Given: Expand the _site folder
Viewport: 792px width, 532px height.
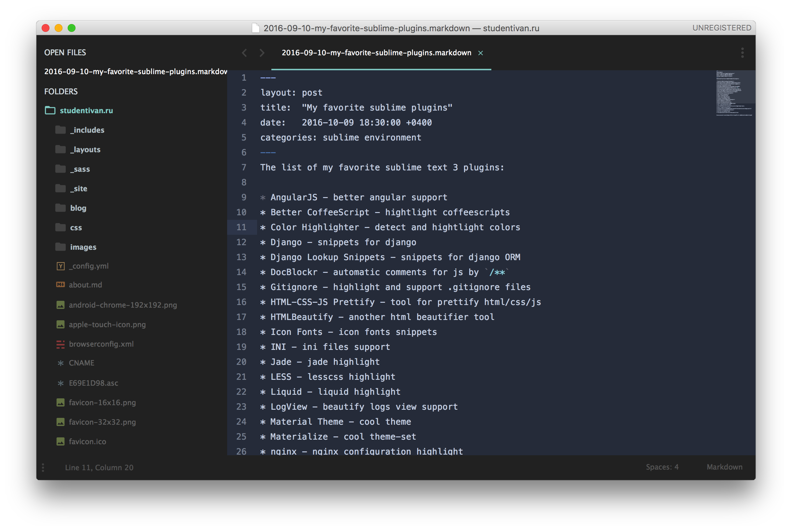Looking at the screenshot, I should coord(78,189).
